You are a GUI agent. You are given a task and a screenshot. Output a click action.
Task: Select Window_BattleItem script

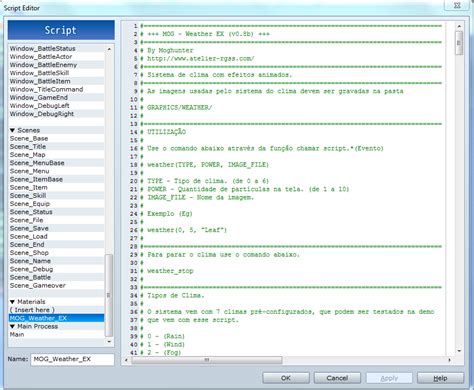pos(57,81)
